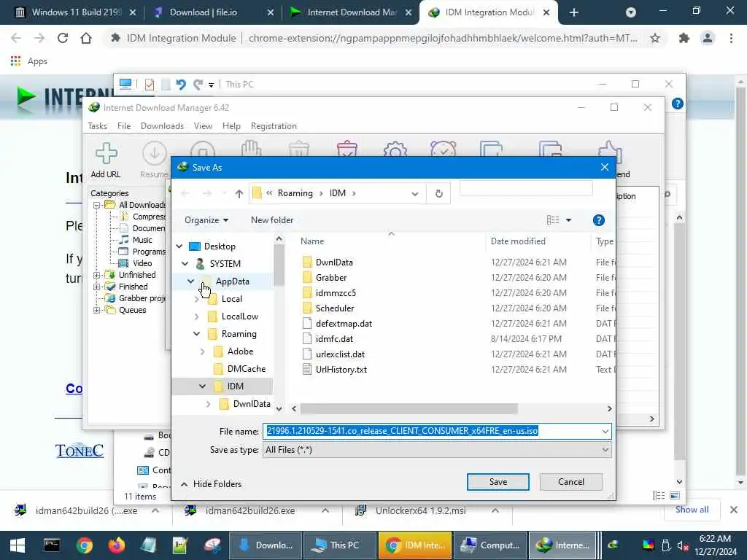Open Chrome extensions puzzle icon
The width and height of the screenshot is (747, 560).
(x=684, y=38)
